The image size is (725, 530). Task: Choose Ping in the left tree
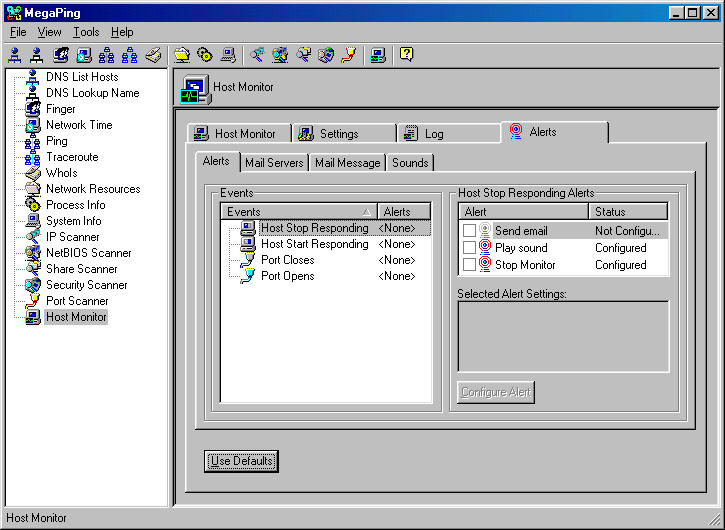tap(57, 141)
